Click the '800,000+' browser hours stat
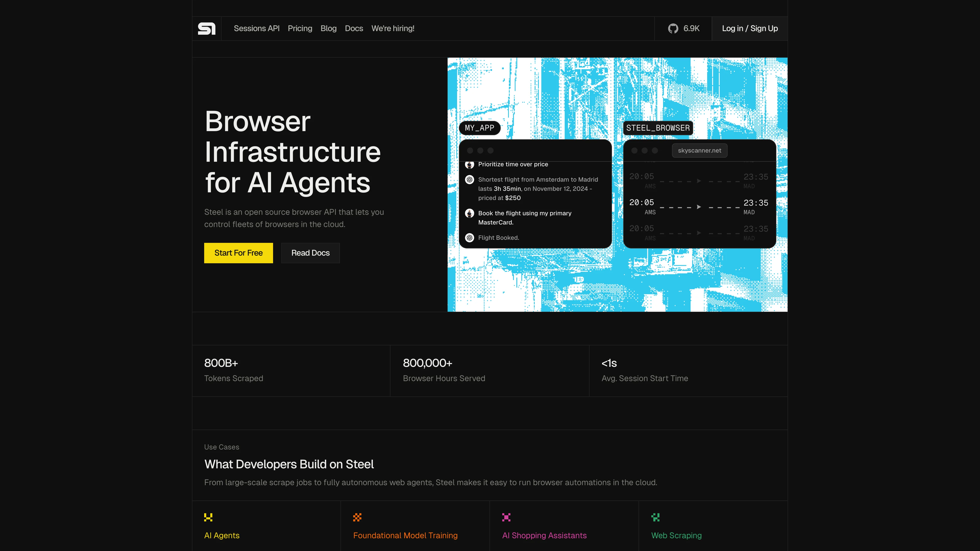The height and width of the screenshot is (551, 980). (428, 363)
